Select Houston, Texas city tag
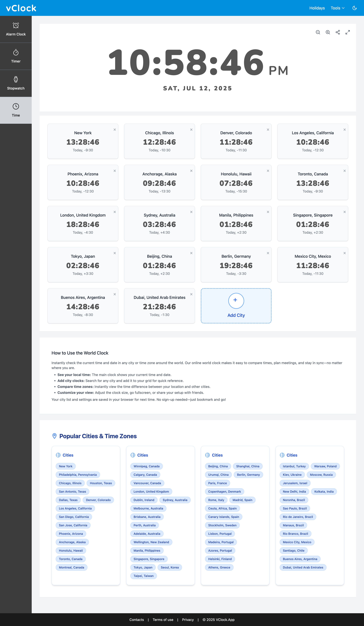This screenshot has width=364, height=626. pos(101,483)
